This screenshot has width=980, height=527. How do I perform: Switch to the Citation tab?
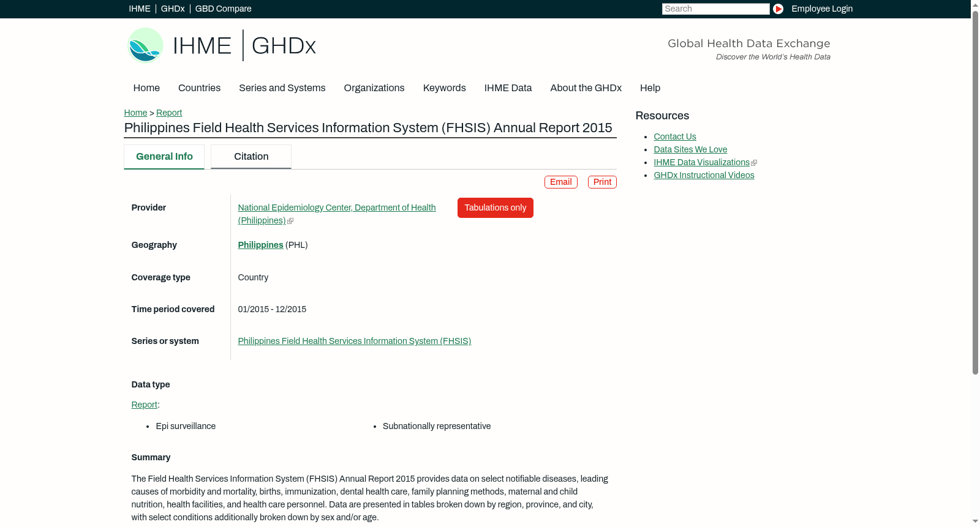[x=251, y=157]
